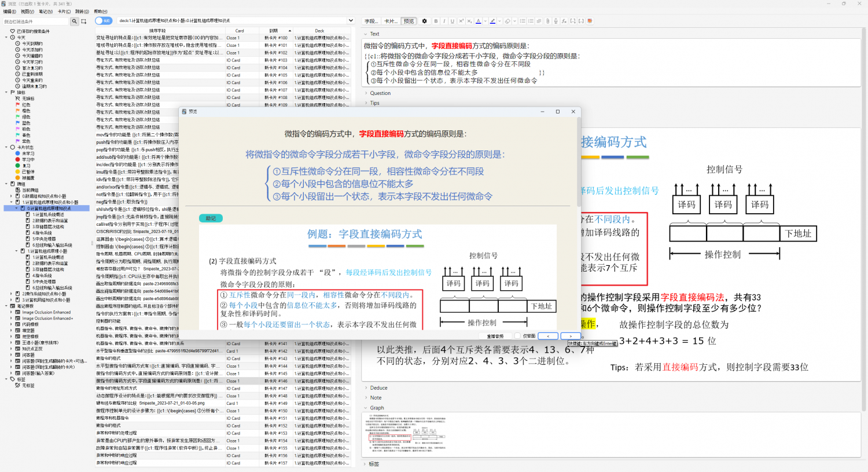Insert an ordered numbered list
The width and height of the screenshot is (868, 472).
531,21
